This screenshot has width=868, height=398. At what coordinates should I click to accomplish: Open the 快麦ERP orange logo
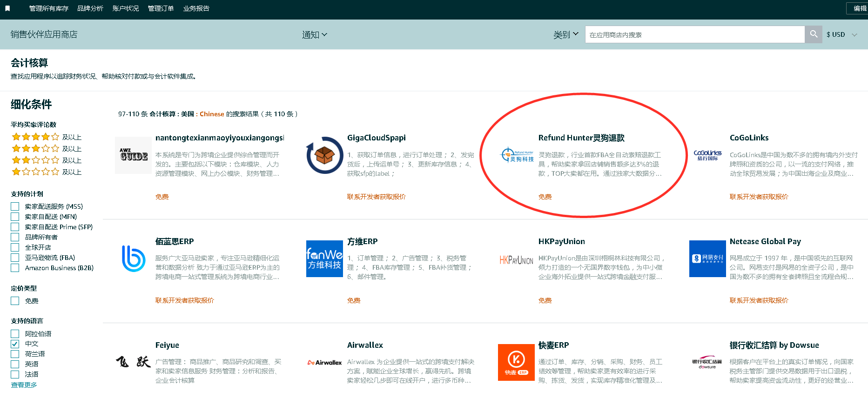point(517,362)
